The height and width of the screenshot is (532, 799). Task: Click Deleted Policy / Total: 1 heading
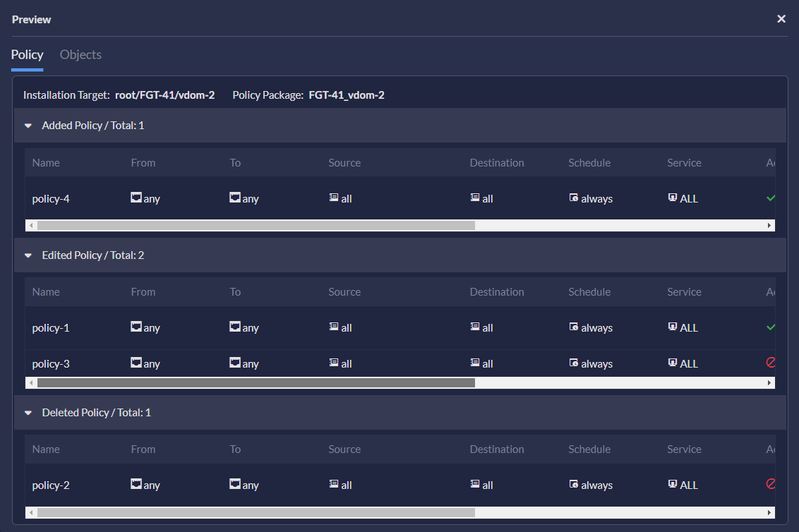(96, 413)
